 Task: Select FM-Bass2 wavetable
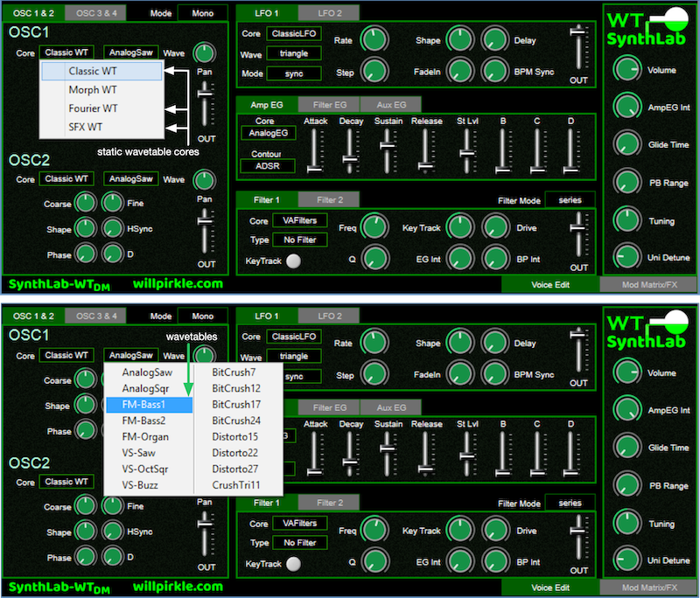point(149,421)
